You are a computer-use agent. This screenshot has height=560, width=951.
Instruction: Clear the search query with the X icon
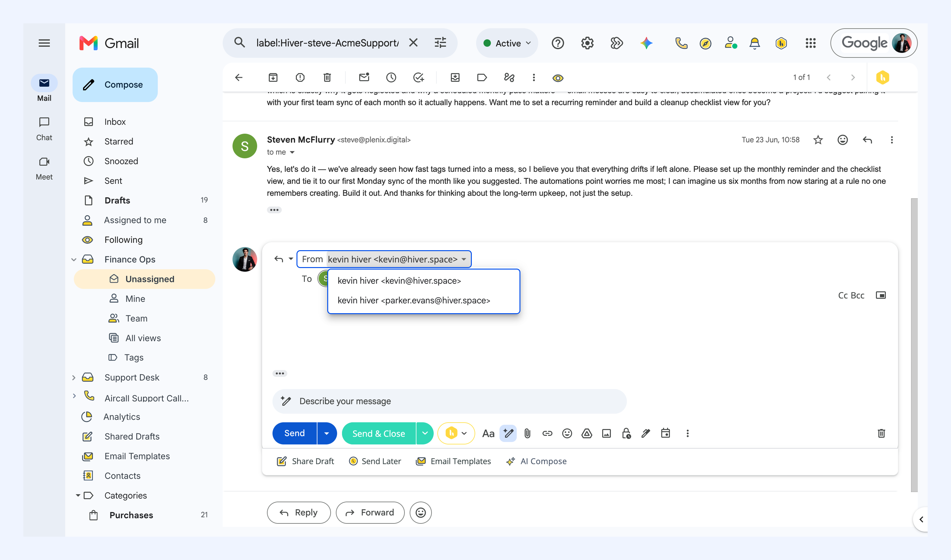point(413,43)
